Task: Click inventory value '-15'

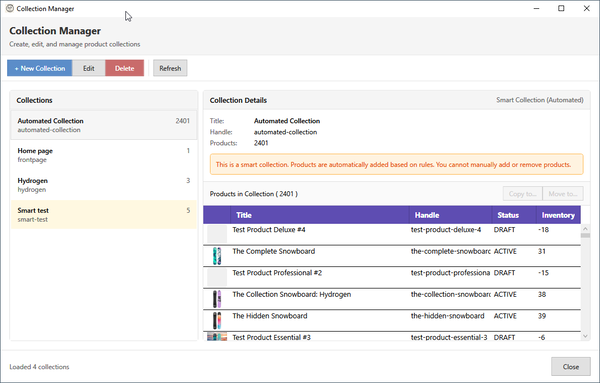Action: pos(543,273)
